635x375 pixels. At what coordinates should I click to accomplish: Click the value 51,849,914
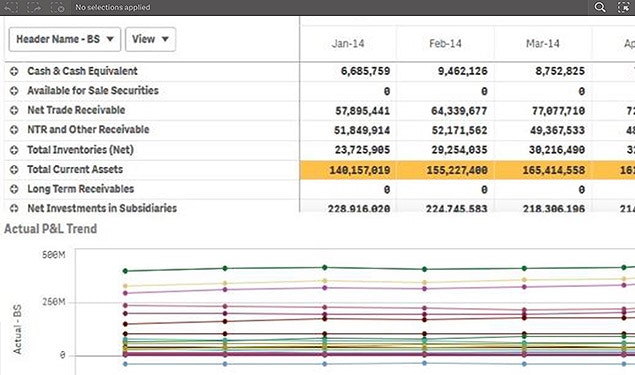click(x=362, y=130)
